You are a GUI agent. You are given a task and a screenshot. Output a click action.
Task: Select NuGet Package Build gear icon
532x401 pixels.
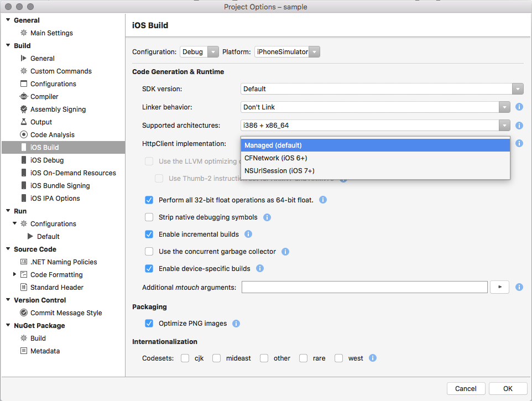[24, 338]
